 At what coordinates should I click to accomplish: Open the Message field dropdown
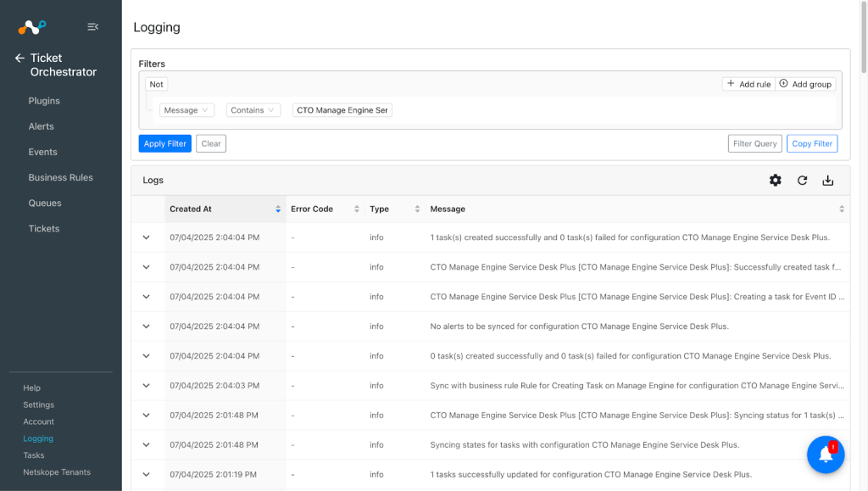click(186, 110)
